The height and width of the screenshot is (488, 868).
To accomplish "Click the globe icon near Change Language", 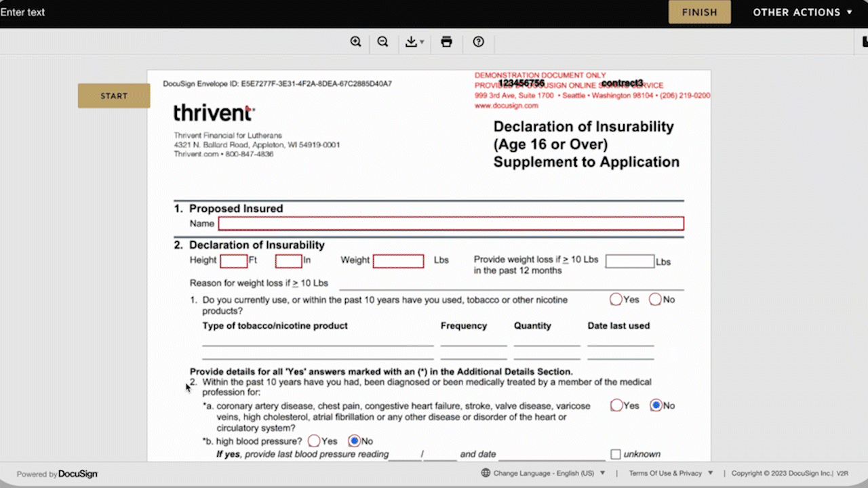I will 485,473.
